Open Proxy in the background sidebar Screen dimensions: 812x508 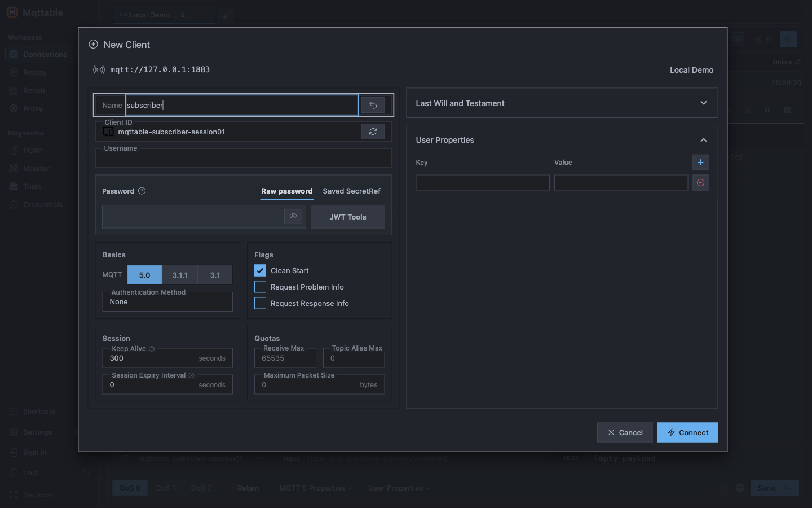(x=26, y=108)
